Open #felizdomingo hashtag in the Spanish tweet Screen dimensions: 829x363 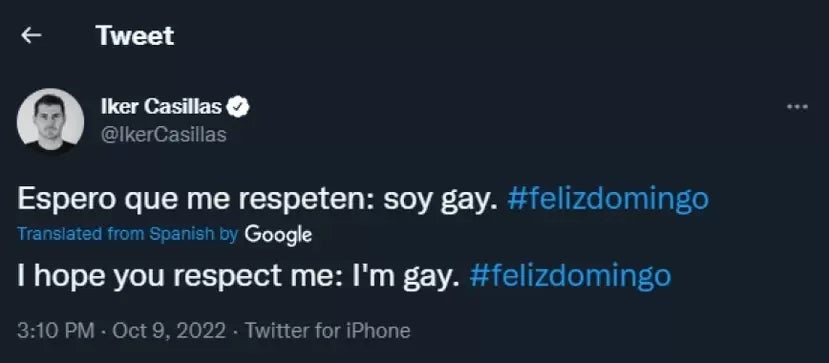(607, 199)
